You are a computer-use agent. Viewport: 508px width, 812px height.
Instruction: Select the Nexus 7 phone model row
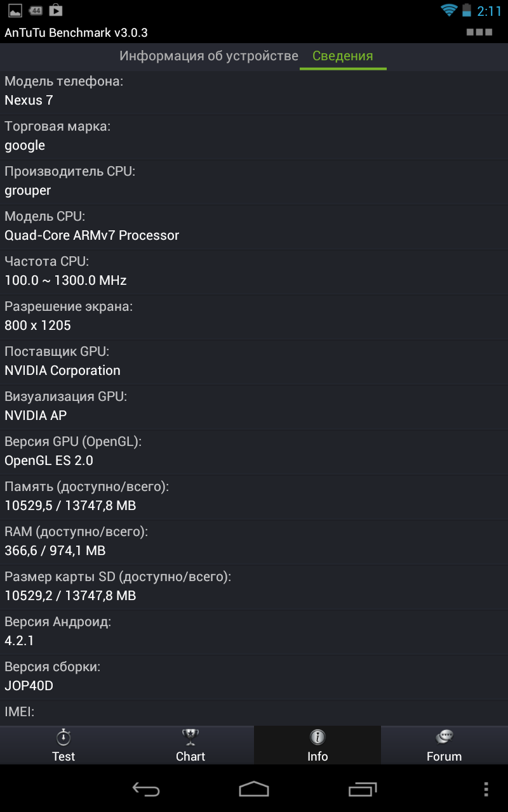pyautogui.click(x=254, y=92)
